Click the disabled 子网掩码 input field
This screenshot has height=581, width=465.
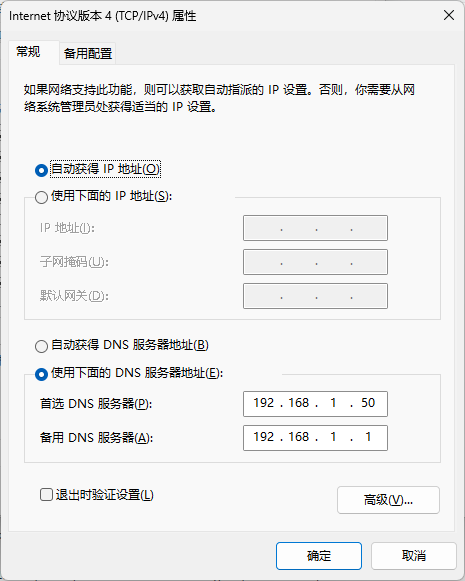[x=315, y=262]
